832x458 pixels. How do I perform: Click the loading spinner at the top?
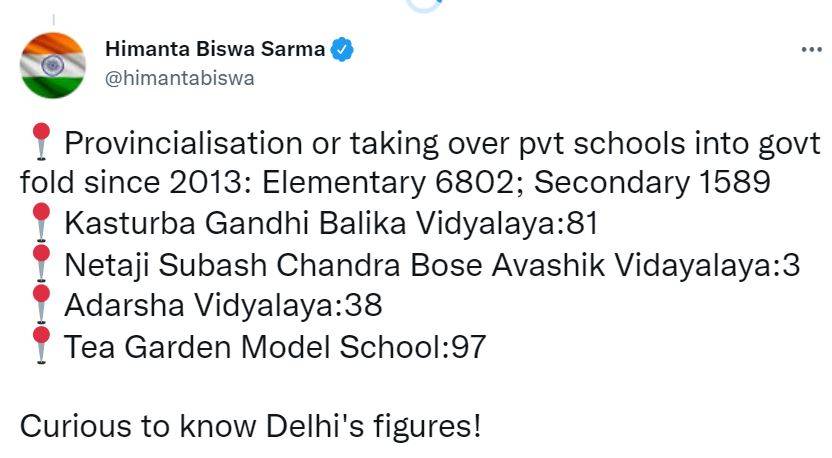click(426, 4)
